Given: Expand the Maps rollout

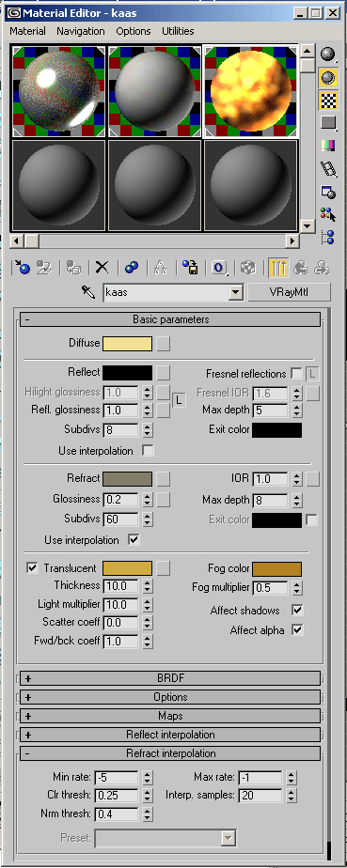Looking at the screenshot, I should click(170, 716).
